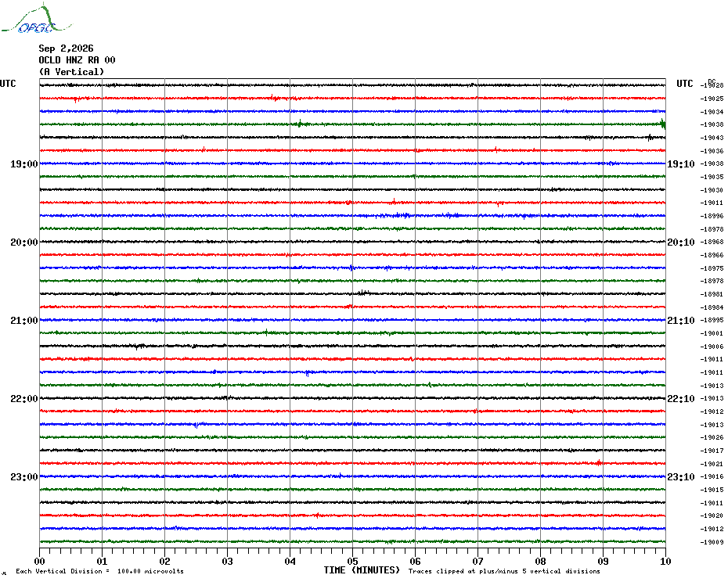Click the 23:00 time label on left
Image resolution: width=728 pixels, height=582 pixels.
24,477
